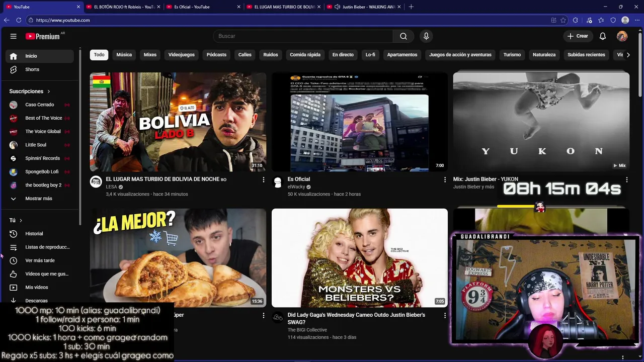Open Mis vídeos in sidebar
Screen dimensions: 644x362
40,287
